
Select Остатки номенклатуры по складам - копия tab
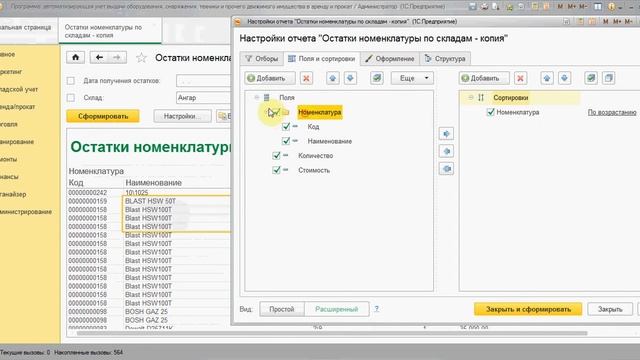[x=110, y=31]
